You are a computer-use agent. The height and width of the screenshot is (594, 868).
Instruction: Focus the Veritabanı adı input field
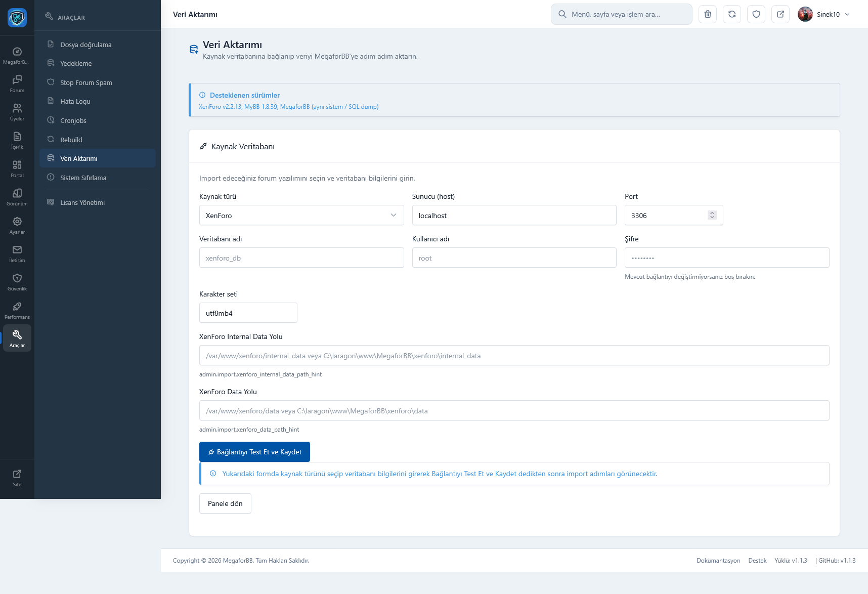pos(301,258)
